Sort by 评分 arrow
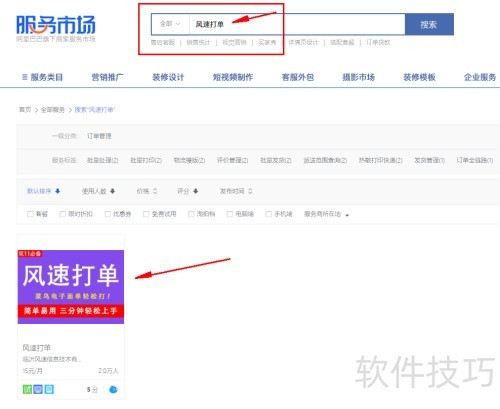Viewport: 500px width, 409px height. (196, 191)
